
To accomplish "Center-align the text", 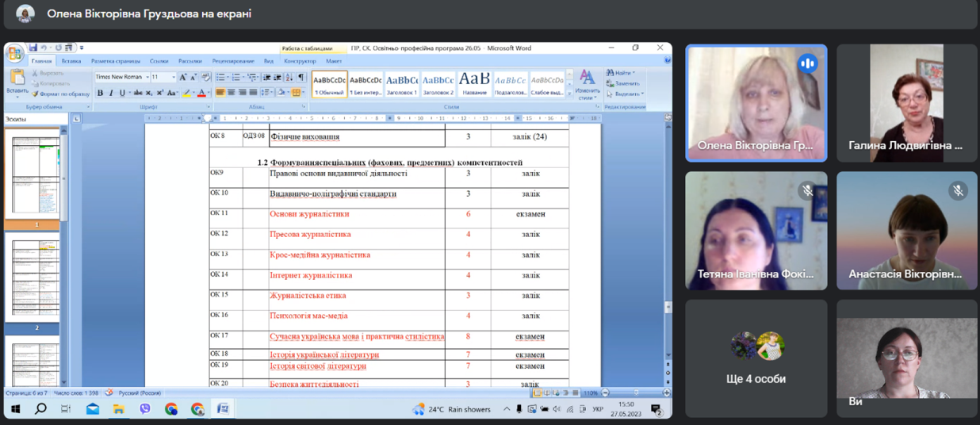I will tap(232, 93).
